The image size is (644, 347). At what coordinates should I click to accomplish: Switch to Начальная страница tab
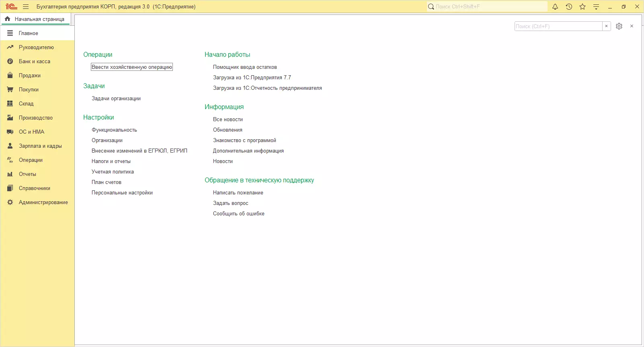tap(36, 19)
